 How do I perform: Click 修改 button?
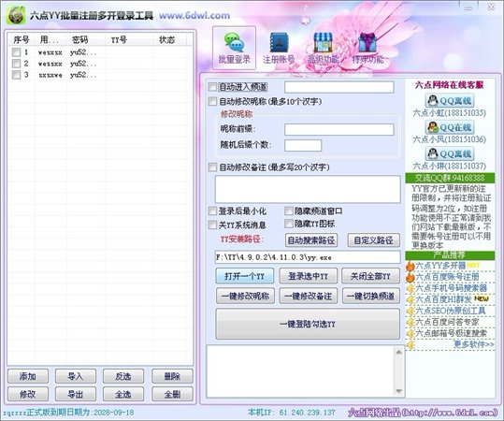28,394
